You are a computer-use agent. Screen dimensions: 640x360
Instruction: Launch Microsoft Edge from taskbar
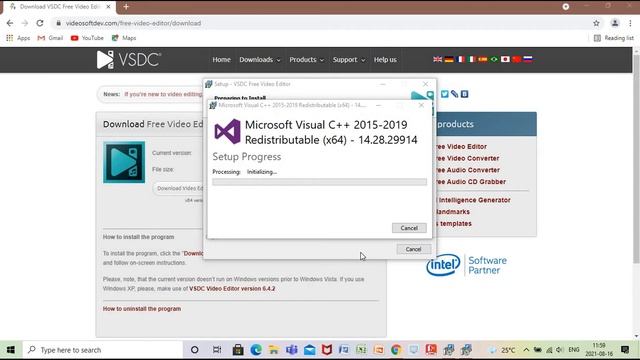pyautogui.click(x=256, y=350)
